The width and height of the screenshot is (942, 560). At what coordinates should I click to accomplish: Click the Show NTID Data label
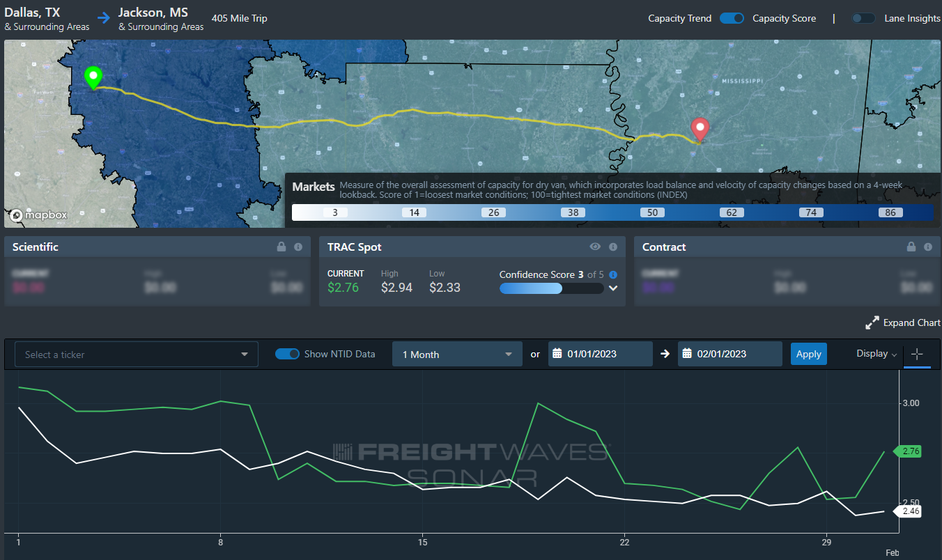point(339,354)
